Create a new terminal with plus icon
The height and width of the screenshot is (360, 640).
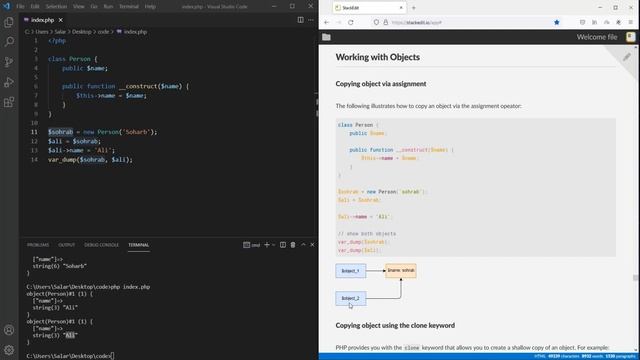[267, 245]
